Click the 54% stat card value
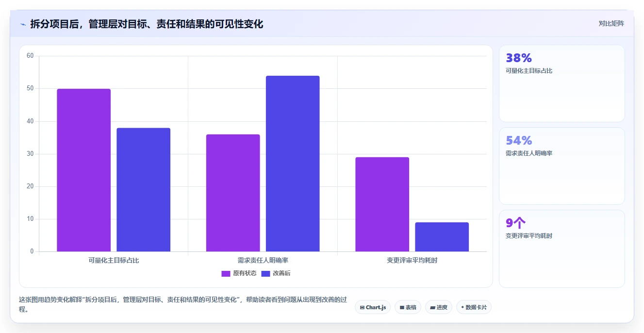644x333 pixels. [x=519, y=140]
